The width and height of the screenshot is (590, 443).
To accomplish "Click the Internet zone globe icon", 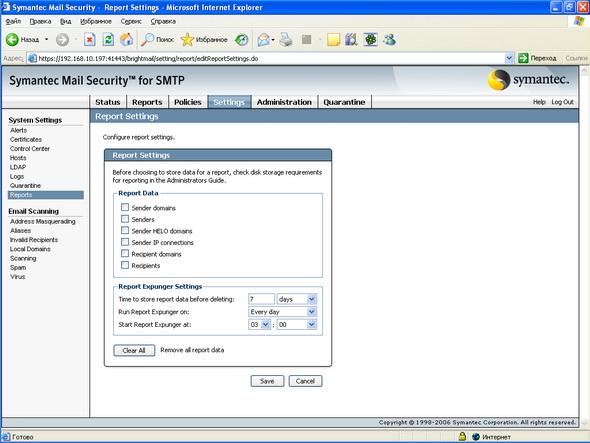I will 476,437.
